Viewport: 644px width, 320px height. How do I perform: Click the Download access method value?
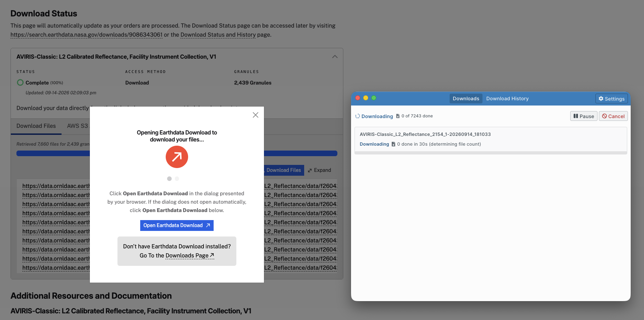(137, 83)
